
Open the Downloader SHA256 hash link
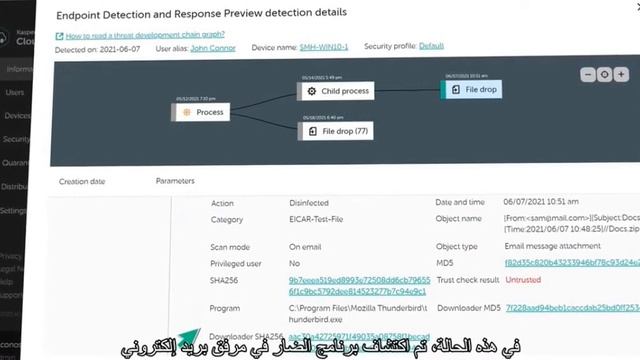pos(359,337)
